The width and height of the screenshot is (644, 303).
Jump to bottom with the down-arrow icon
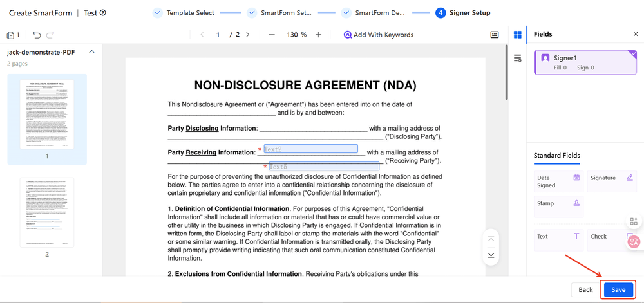tap(491, 255)
